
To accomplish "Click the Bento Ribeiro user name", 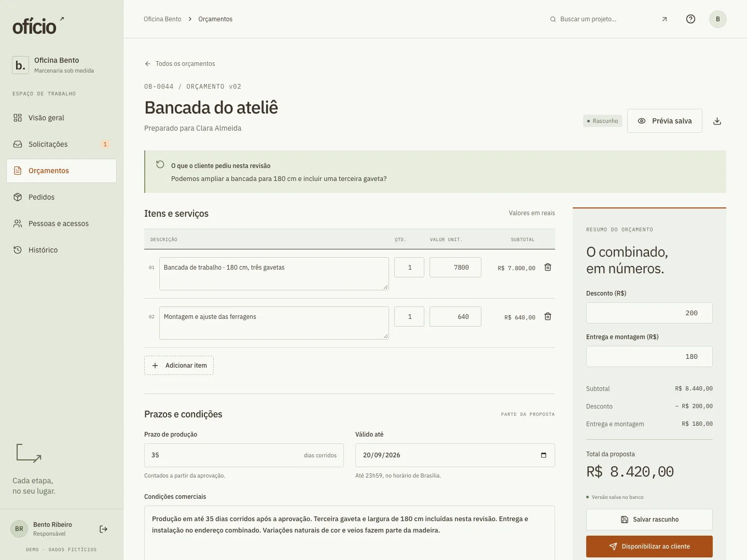I will tap(52, 525).
